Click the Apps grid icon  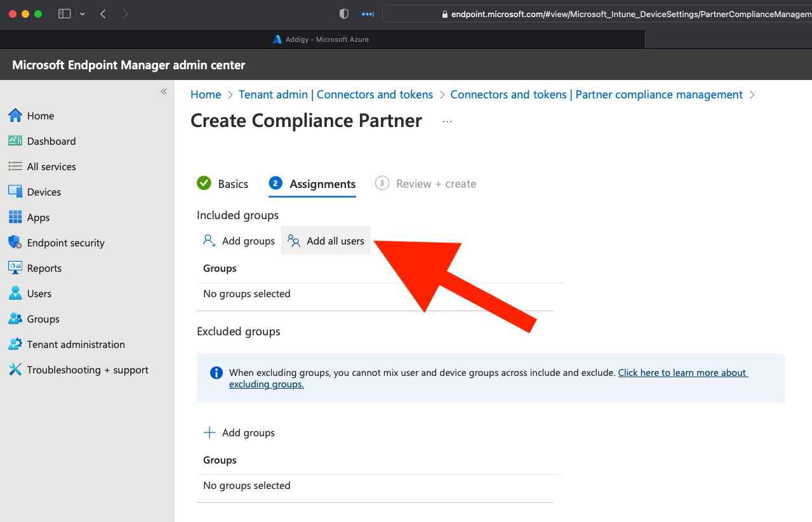point(15,217)
